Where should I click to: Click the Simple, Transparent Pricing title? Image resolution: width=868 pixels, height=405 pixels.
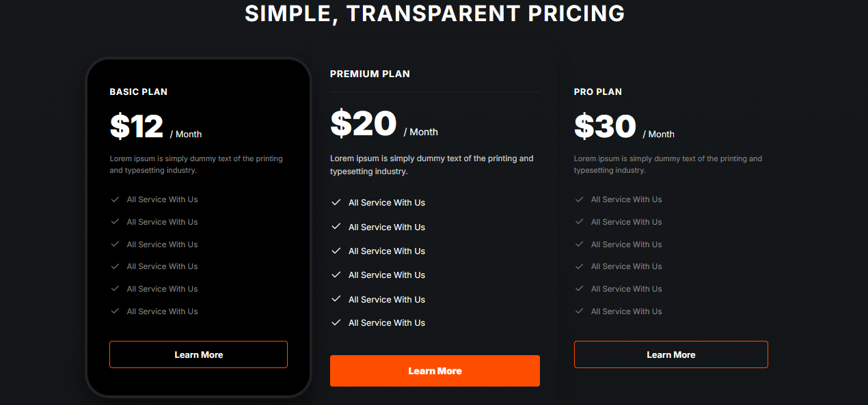pyautogui.click(x=435, y=14)
